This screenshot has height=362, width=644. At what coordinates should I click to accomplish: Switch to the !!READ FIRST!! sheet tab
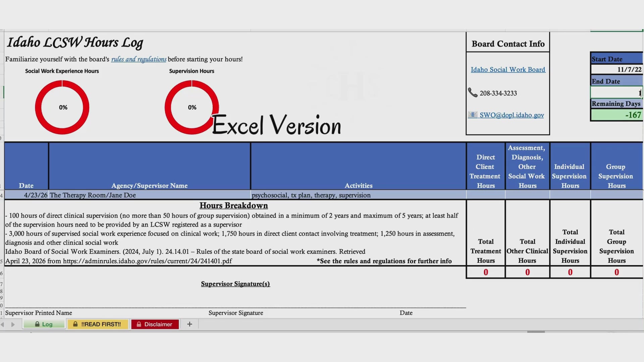point(98,324)
